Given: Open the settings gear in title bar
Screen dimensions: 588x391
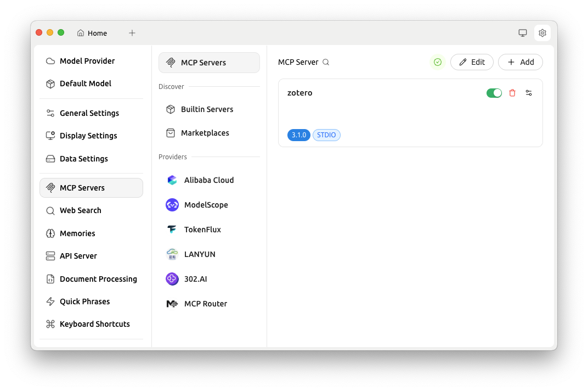Looking at the screenshot, I should tap(542, 33).
